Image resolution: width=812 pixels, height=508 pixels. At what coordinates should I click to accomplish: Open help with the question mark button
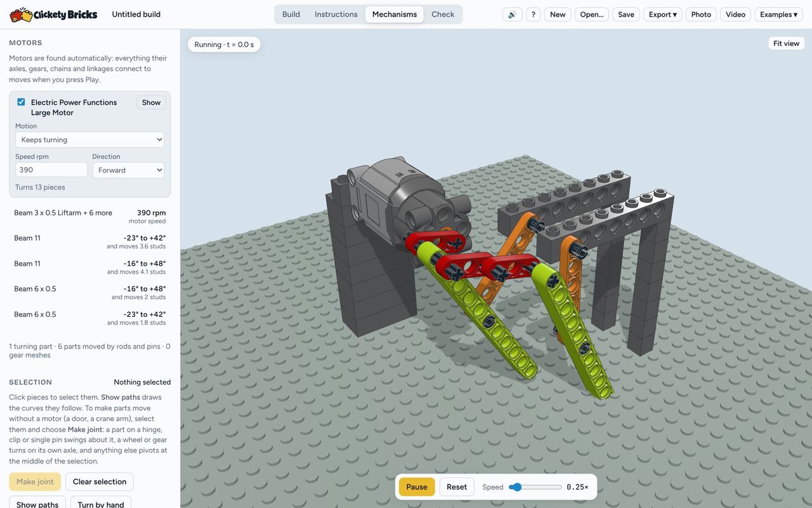[534, 15]
